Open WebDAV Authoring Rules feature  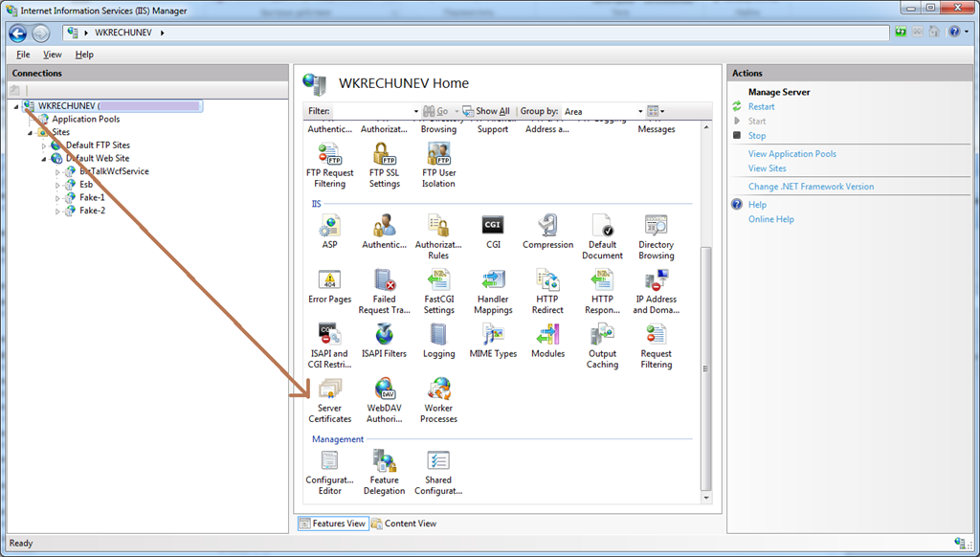point(384,400)
